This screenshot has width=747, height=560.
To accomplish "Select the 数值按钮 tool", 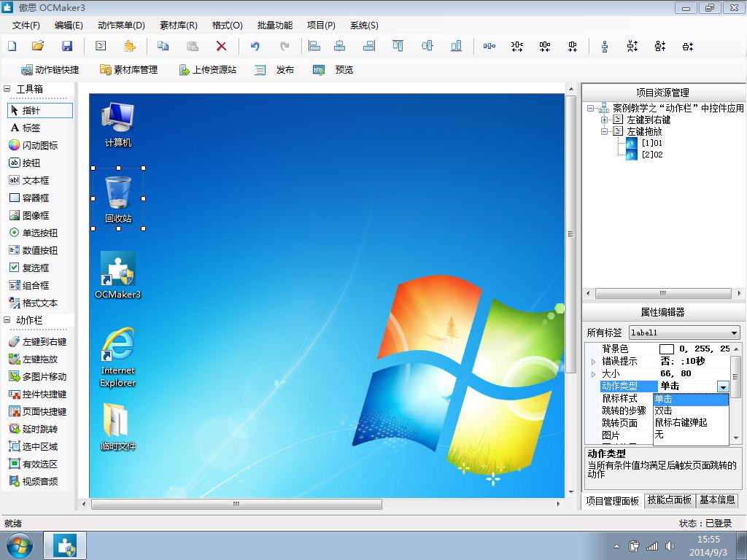I will [x=34, y=250].
